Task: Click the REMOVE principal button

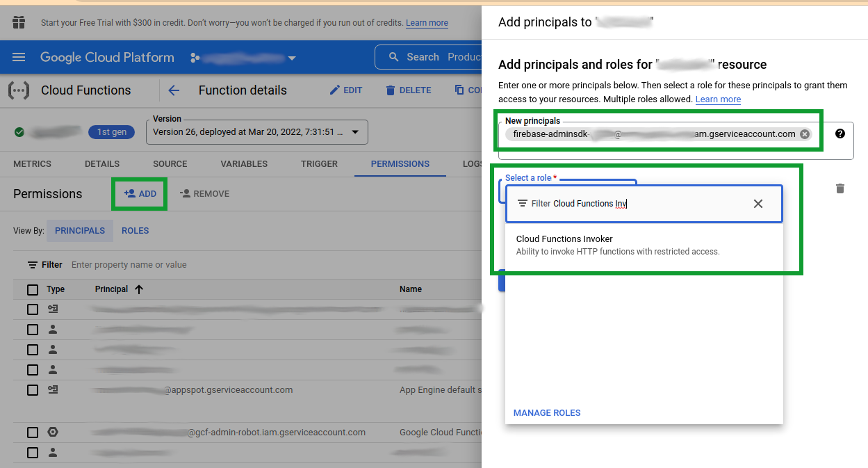Action: pyautogui.click(x=204, y=194)
